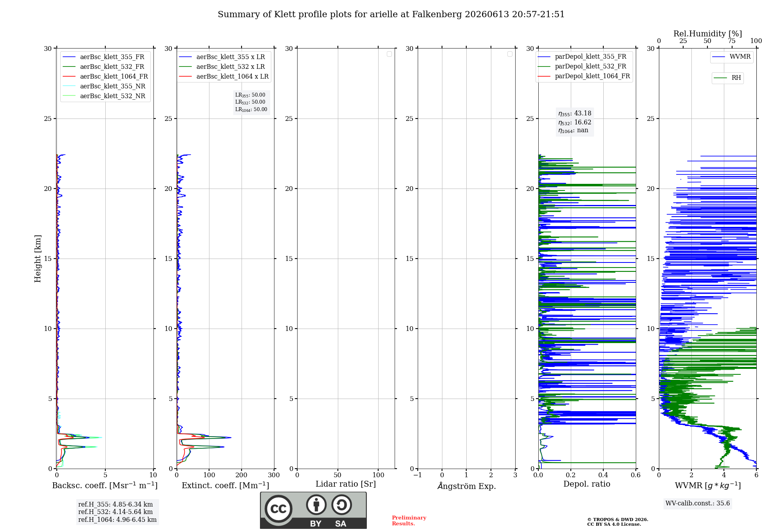
Task: Click the lidar ratio LR values box
Action: [251, 102]
